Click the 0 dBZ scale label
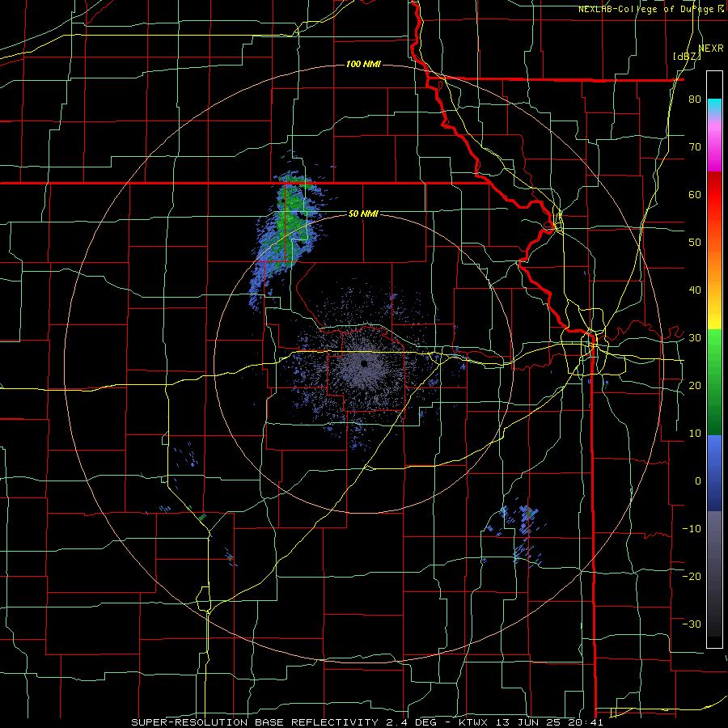728x728 pixels. point(698,481)
